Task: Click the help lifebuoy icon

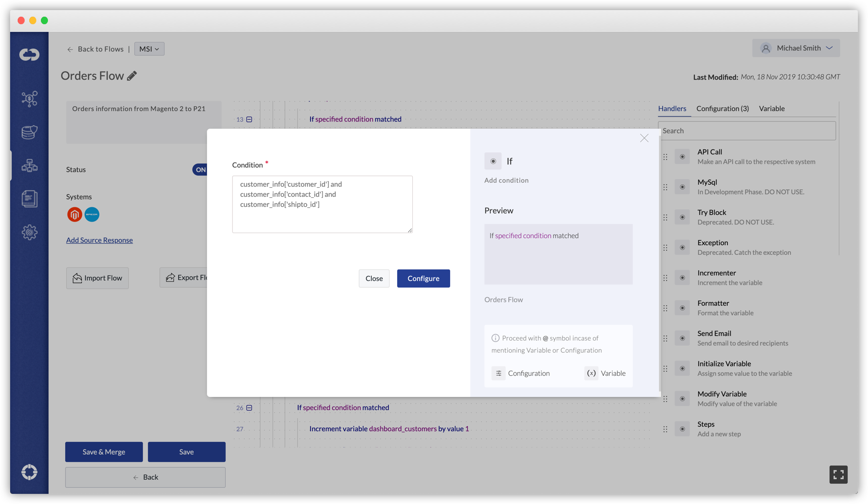Action: 29,472
